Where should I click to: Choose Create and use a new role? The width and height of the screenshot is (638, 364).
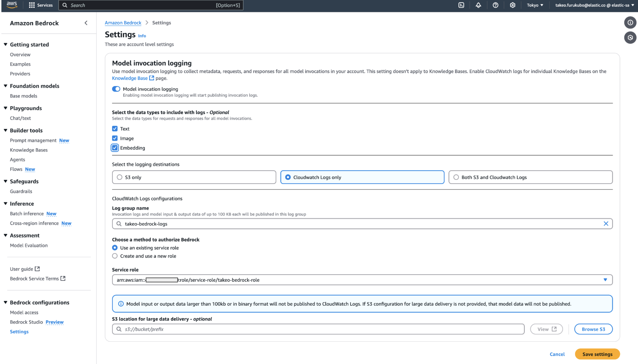[x=115, y=256]
